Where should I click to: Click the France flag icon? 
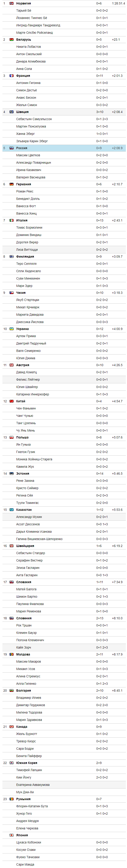(x=11, y=76)
